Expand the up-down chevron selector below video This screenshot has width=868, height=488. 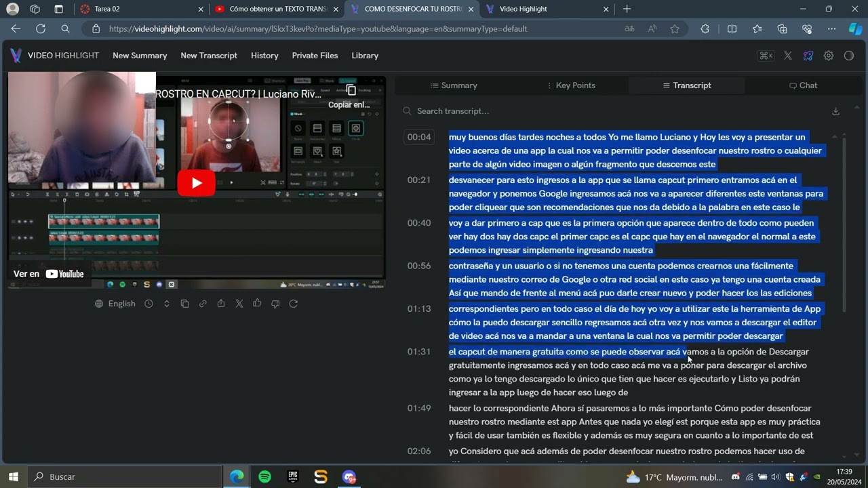click(x=167, y=304)
